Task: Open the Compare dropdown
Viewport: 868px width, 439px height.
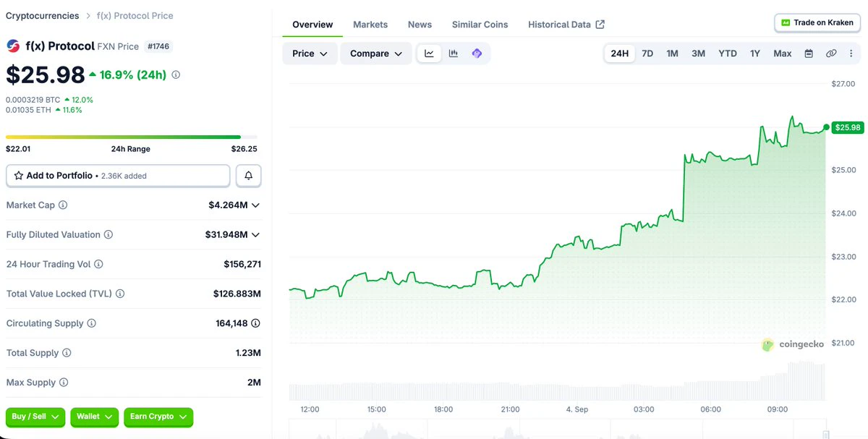Action: tap(376, 54)
